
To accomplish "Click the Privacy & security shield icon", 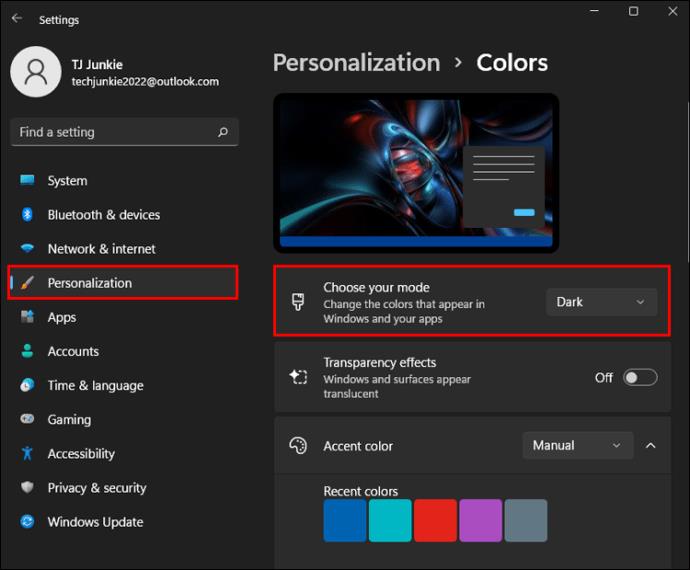I will pyautogui.click(x=27, y=487).
